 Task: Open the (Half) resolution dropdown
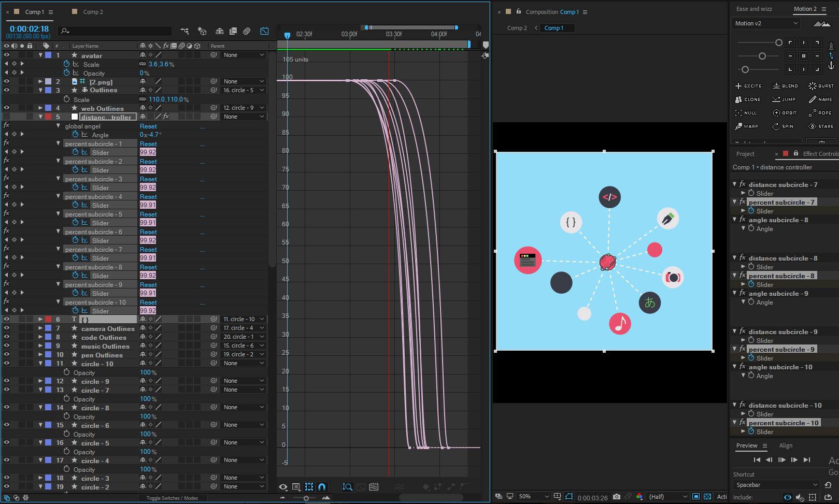(x=669, y=497)
